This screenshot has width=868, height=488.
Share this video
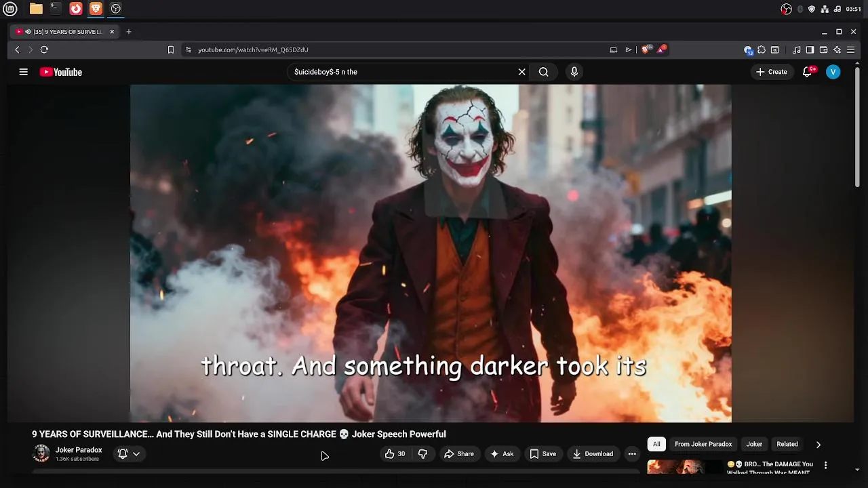pos(459,454)
